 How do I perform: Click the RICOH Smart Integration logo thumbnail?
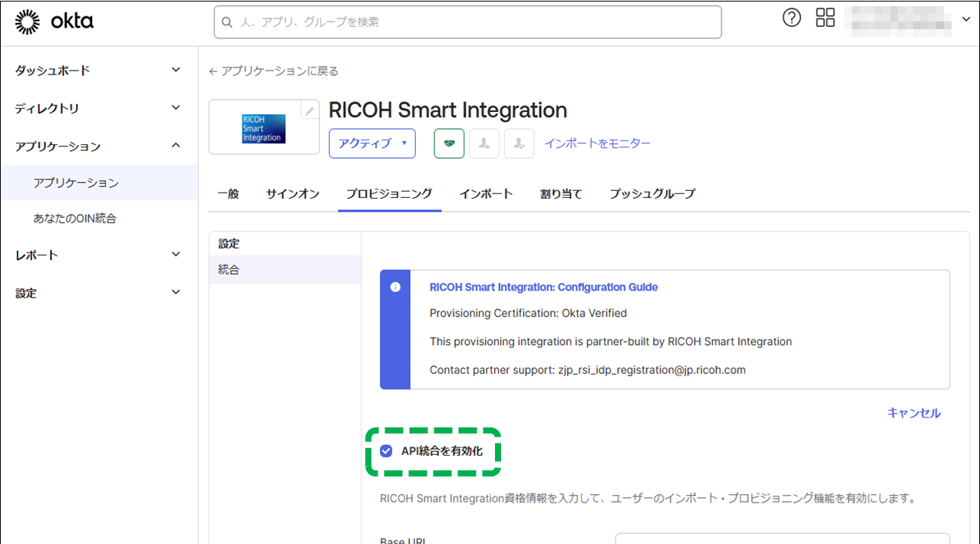click(x=263, y=129)
